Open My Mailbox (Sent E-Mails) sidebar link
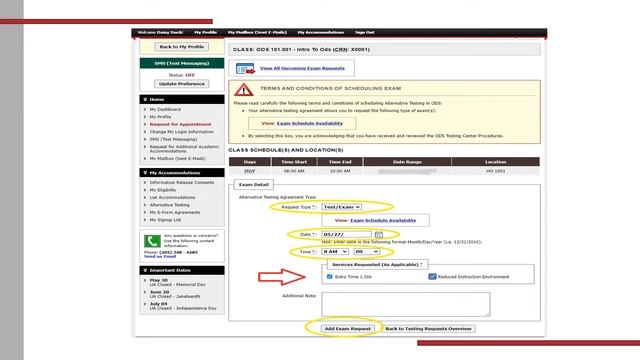The height and width of the screenshot is (360, 640). point(177,158)
